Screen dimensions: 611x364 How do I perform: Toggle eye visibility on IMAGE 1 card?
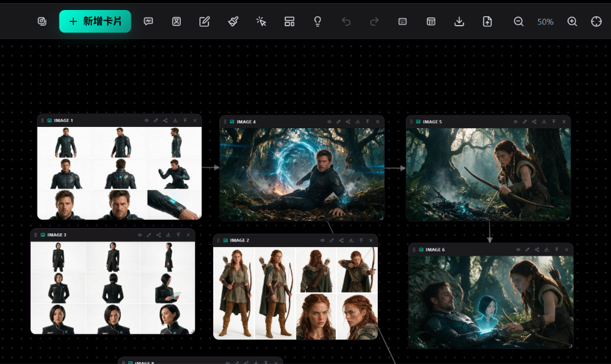point(147,121)
